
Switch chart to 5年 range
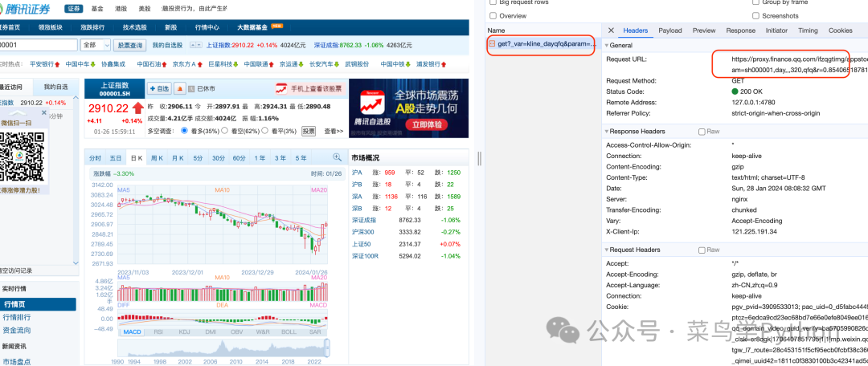click(301, 158)
